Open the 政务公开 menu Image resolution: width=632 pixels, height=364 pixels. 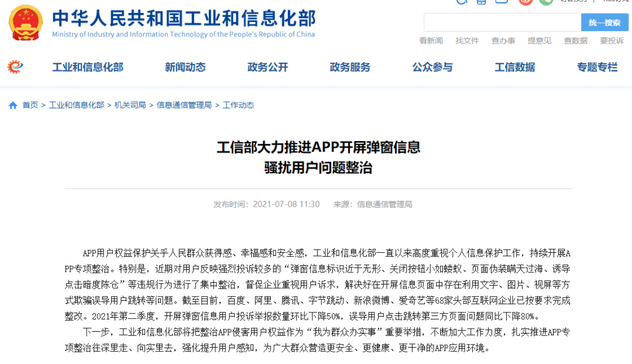pyautogui.click(x=267, y=67)
